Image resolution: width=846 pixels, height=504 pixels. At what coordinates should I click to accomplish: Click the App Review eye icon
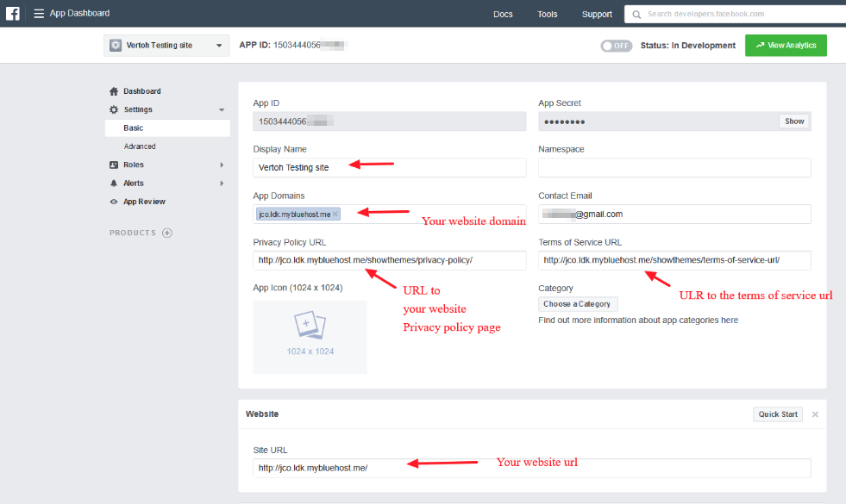click(113, 202)
